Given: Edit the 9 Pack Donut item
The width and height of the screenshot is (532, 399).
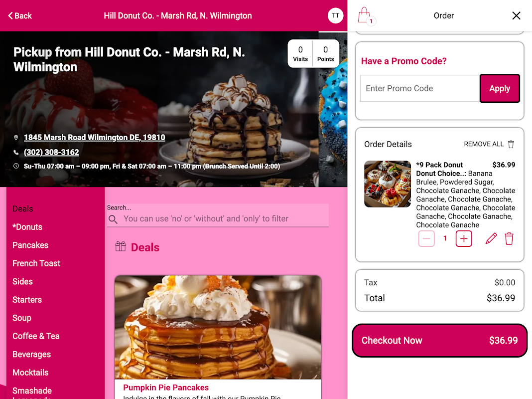Looking at the screenshot, I should pyautogui.click(x=491, y=238).
